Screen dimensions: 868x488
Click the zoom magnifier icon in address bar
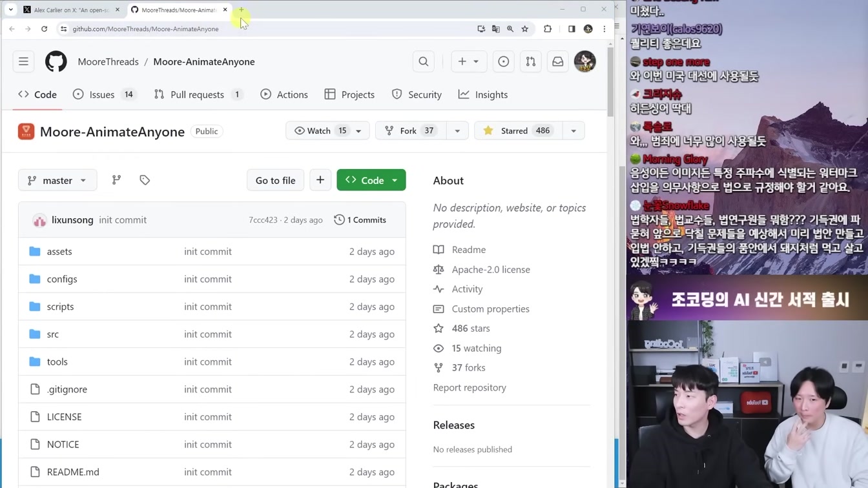510,29
